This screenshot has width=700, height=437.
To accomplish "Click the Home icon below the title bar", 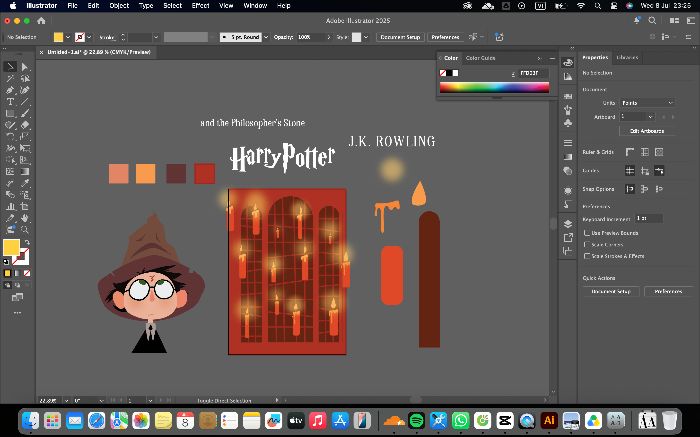I will (41, 21).
